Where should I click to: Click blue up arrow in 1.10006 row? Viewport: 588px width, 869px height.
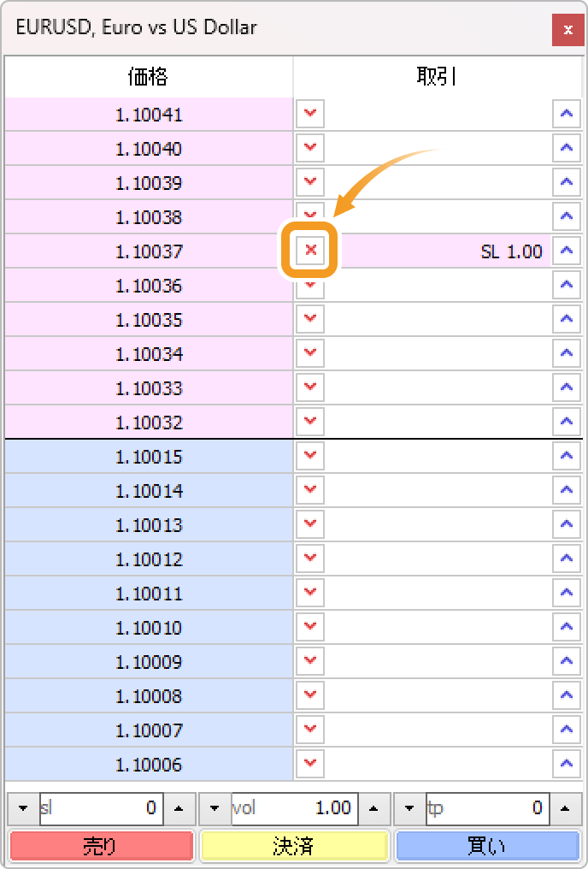[566, 764]
